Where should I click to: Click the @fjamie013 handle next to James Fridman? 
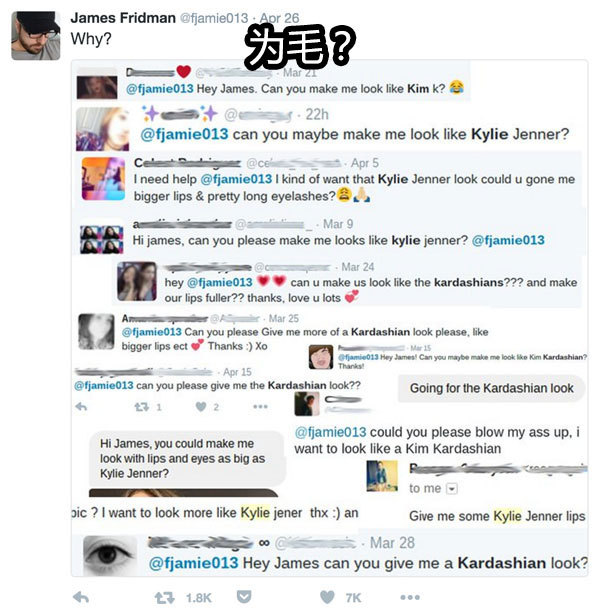[214, 18]
